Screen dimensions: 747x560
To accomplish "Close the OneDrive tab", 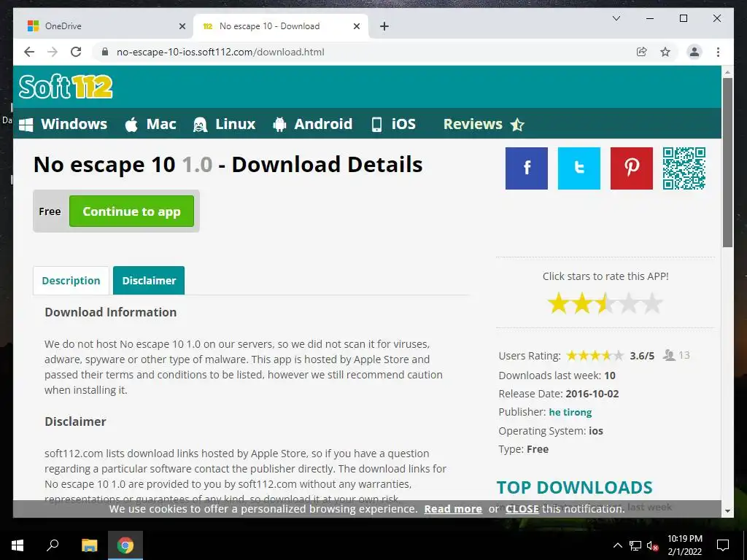I will 182,26.
